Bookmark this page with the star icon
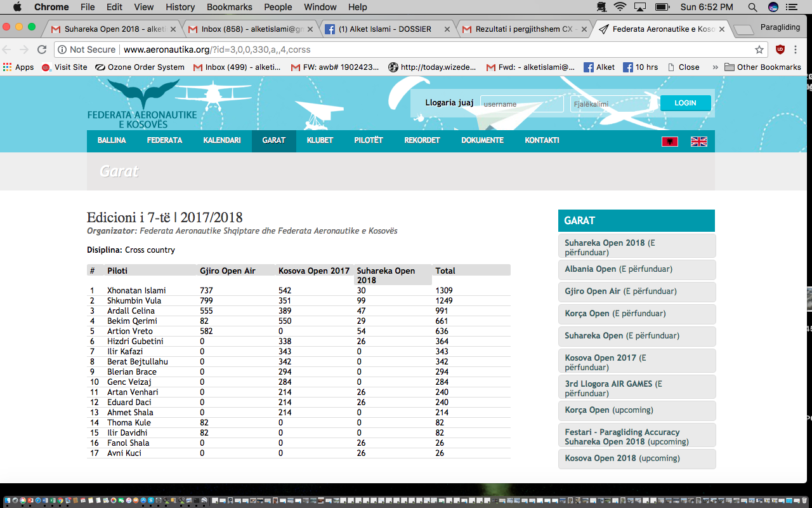The height and width of the screenshot is (508, 812). pyautogui.click(x=759, y=50)
